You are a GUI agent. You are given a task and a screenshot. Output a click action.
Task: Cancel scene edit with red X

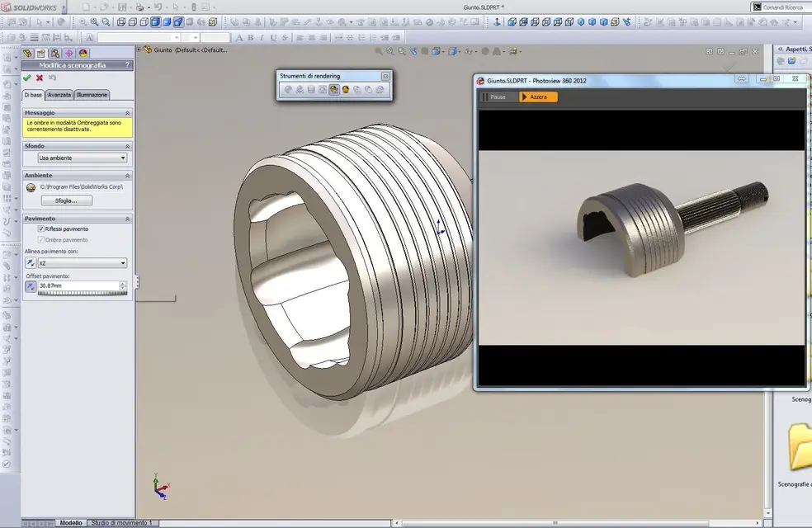click(x=40, y=78)
